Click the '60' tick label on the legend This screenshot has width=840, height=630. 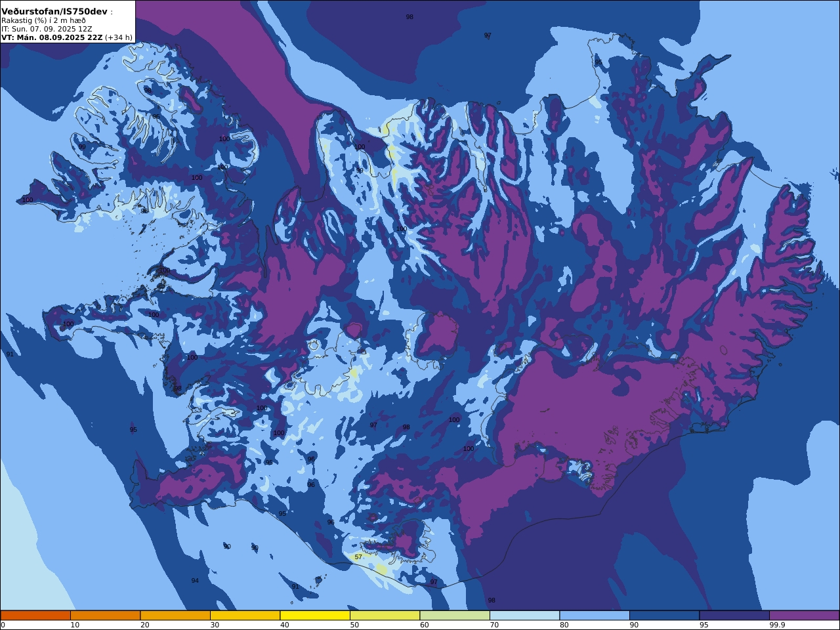click(x=425, y=625)
